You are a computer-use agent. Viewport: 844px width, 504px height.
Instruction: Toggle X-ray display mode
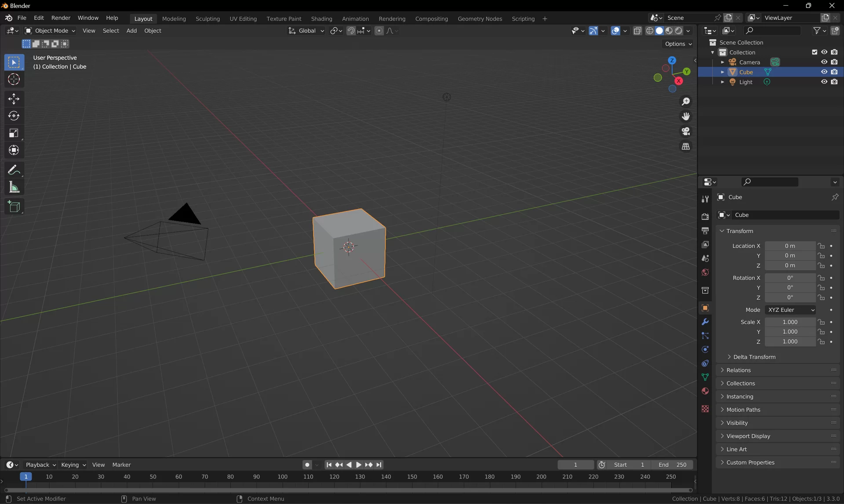[x=637, y=31]
